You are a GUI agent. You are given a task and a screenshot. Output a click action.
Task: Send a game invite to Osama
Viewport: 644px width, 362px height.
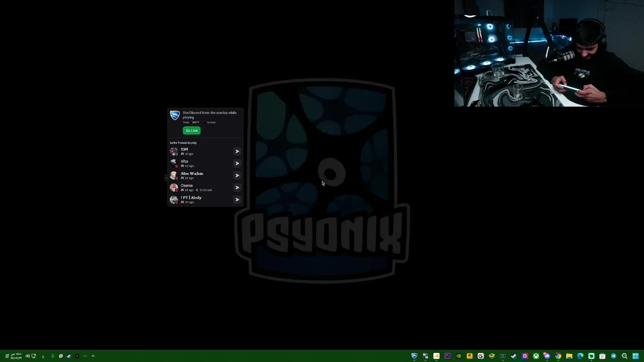[237, 188]
